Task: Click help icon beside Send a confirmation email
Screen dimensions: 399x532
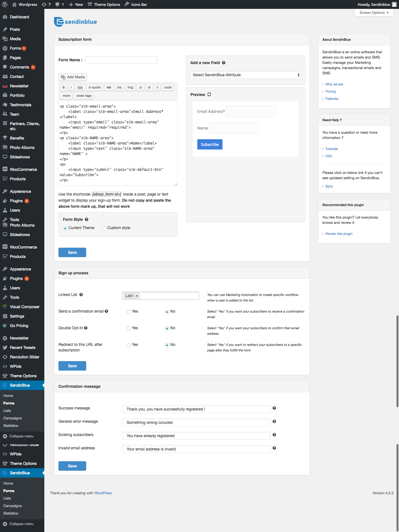Action: click(x=106, y=311)
